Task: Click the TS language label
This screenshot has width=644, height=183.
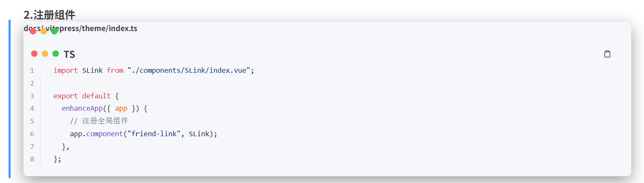Action: click(x=69, y=54)
